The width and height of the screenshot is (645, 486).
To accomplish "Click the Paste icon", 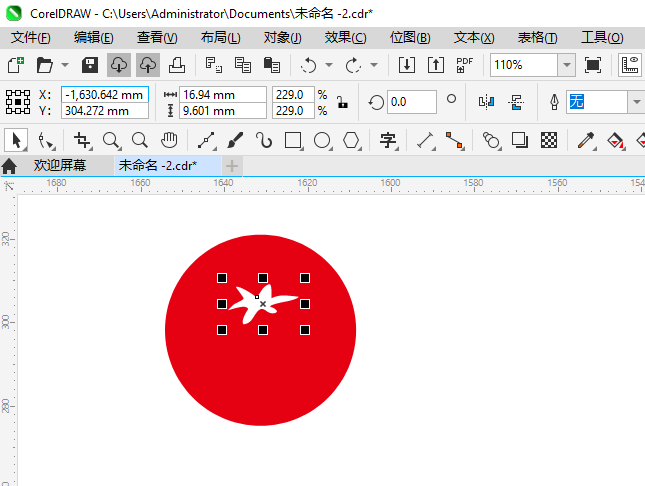I will coord(271,65).
